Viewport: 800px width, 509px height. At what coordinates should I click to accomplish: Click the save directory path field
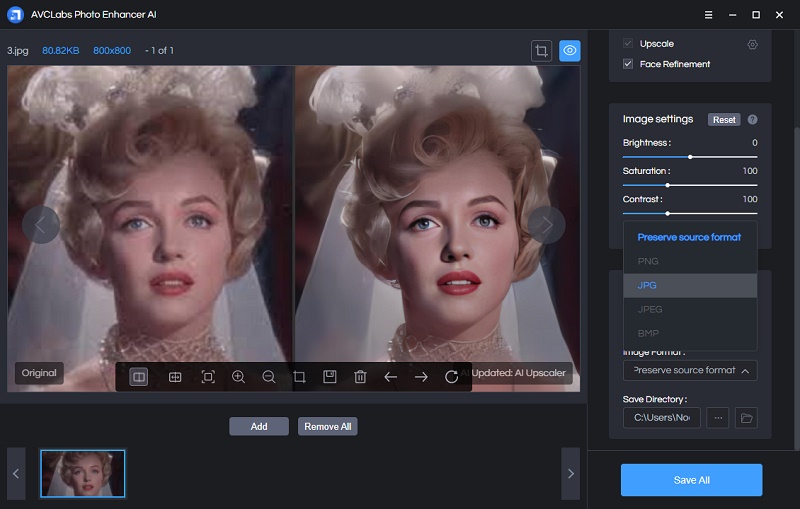point(662,418)
